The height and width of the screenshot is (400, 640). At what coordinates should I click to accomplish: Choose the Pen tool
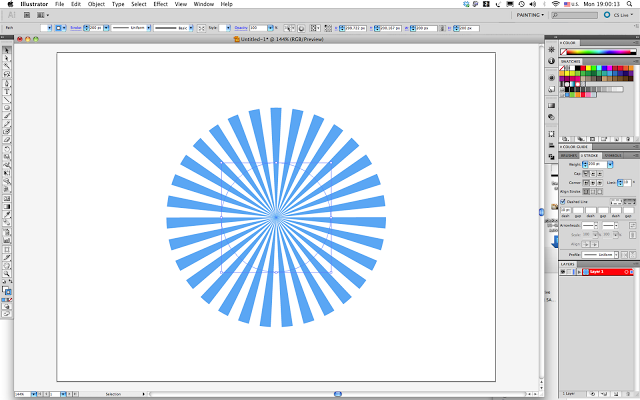click(6, 83)
